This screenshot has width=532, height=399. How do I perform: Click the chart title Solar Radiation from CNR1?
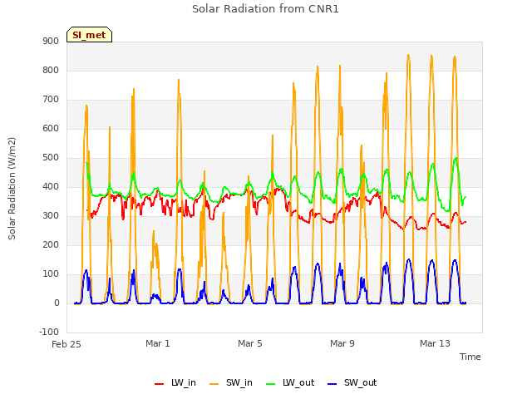[265, 9]
